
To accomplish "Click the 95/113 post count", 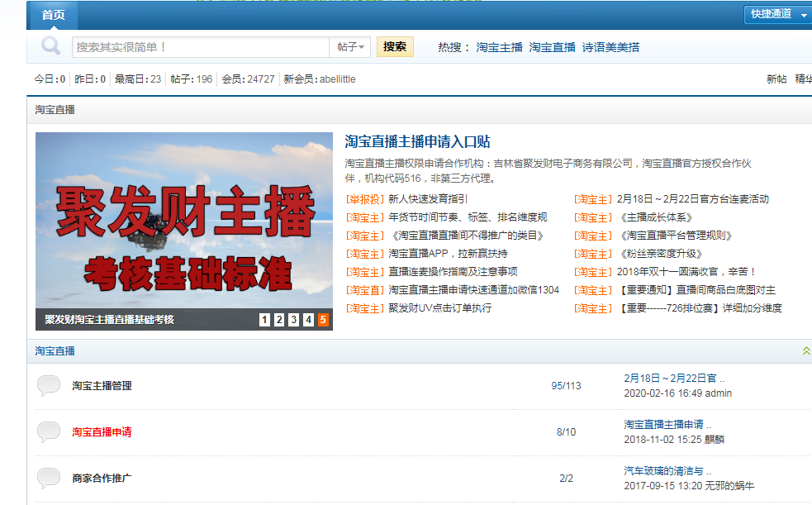I will [566, 386].
